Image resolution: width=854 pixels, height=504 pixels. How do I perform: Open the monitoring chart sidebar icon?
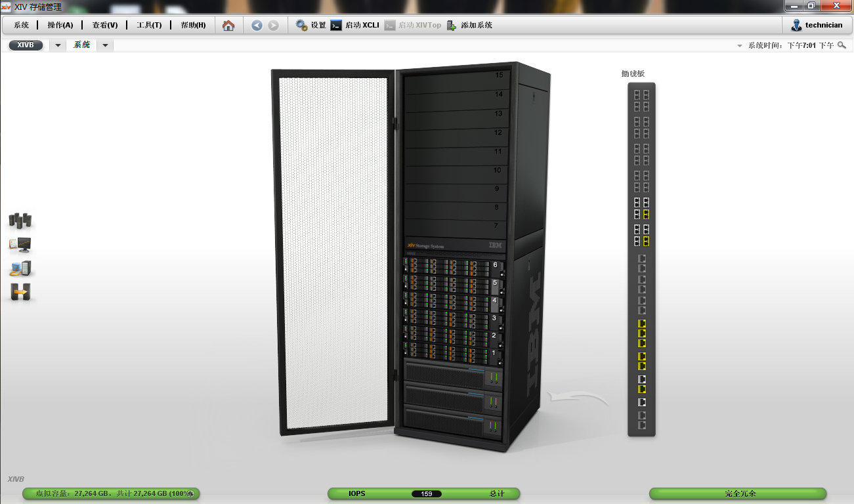tap(20, 245)
